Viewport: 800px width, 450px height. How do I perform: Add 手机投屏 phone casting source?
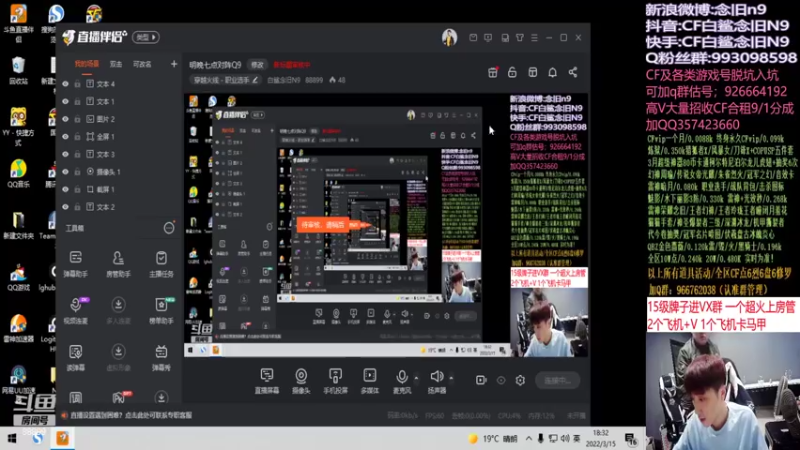[335, 381]
